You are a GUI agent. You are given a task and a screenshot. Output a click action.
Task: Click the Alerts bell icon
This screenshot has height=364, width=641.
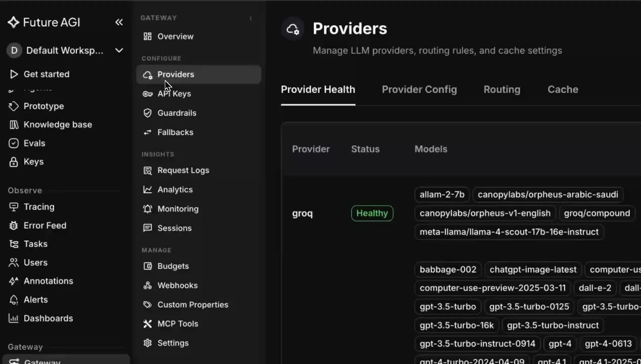click(x=14, y=300)
